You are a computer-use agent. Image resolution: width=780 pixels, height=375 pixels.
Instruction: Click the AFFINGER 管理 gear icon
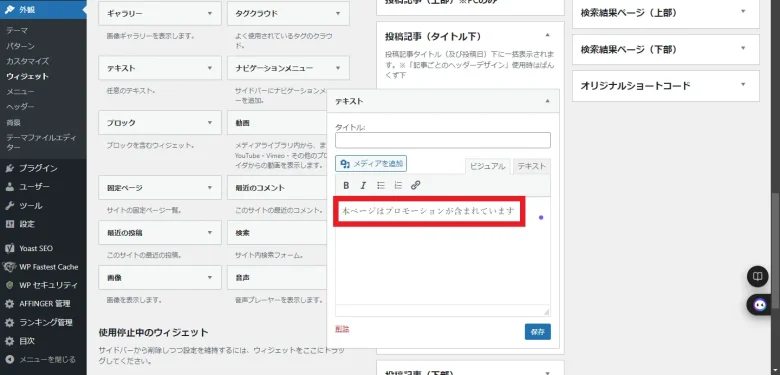click(9, 304)
